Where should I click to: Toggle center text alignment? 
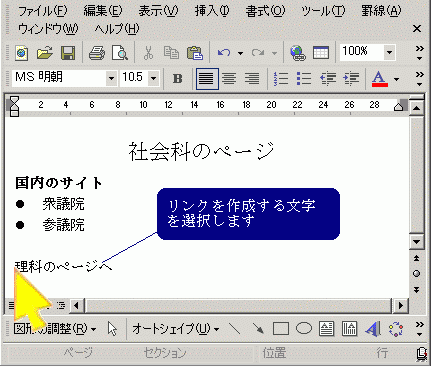click(x=229, y=79)
